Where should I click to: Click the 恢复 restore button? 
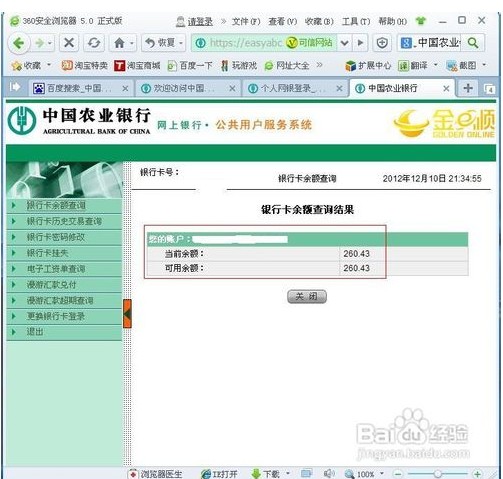[161, 43]
